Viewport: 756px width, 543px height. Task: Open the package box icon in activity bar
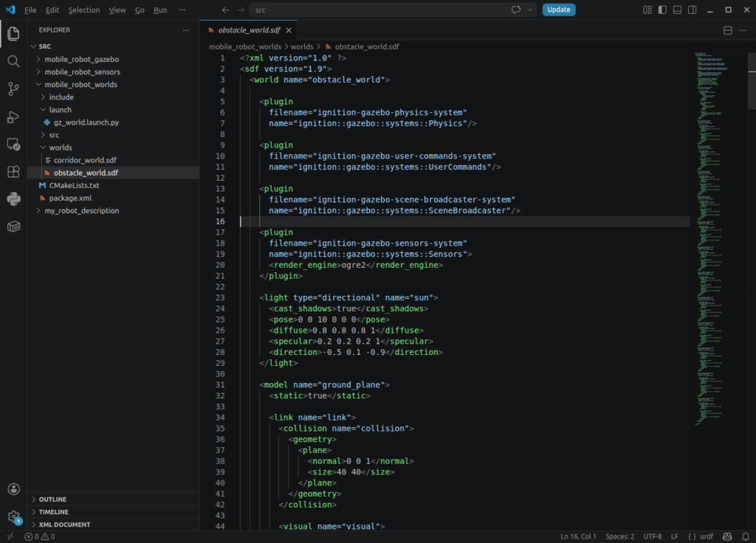(x=13, y=226)
